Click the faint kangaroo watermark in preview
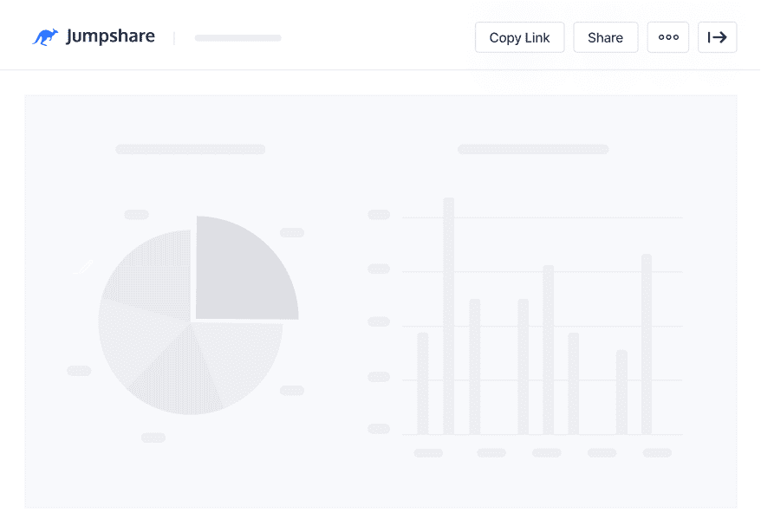The width and height of the screenshot is (761, 532). (83, 267)
